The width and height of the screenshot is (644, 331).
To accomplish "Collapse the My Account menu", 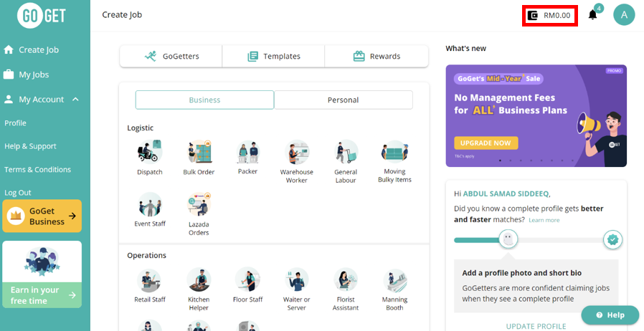I will (75, 100).
